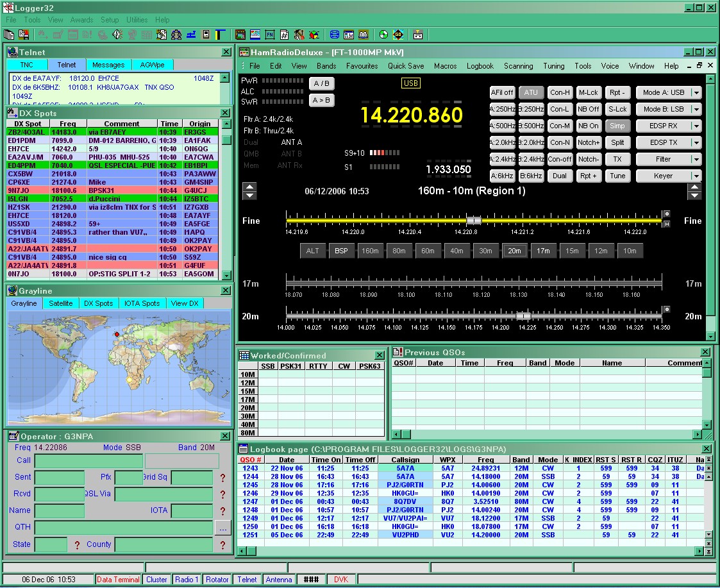The image size is (720, 588).
Task: Click the blue globe icon in Logger32 toolbar
Action: (x=335, y=35)
